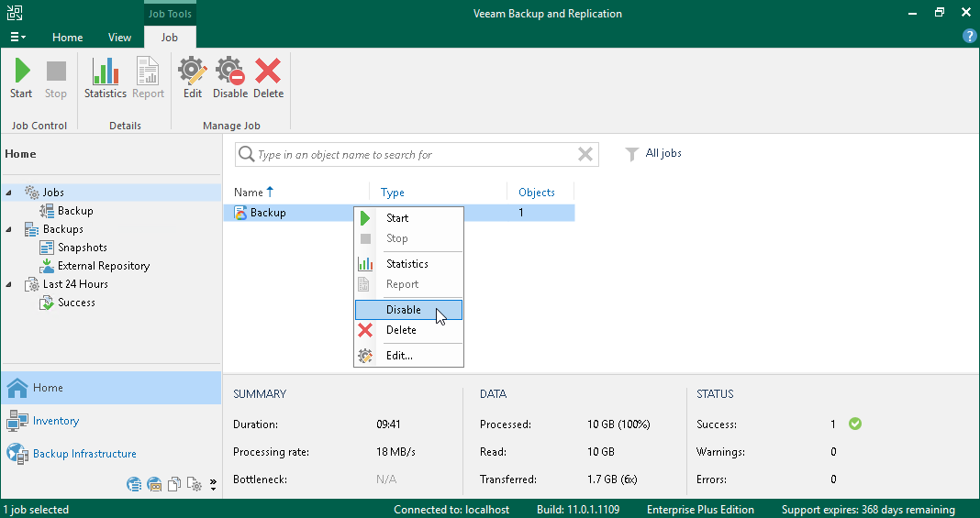This screenshot has height=518, width=980.
Task: Click the Processed value 10 GB (100%)
Action: [x=618, y=424]
